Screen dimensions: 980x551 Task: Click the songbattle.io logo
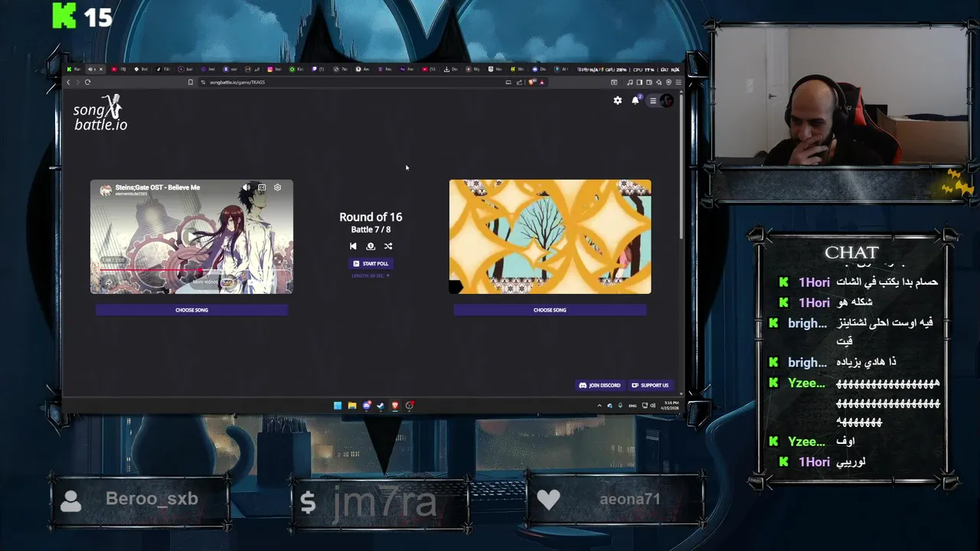(x=100, y=113)
